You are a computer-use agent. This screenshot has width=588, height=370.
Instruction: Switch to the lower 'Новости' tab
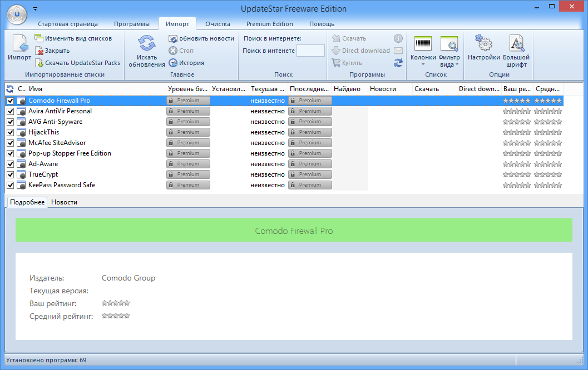[x=64, y=202]
